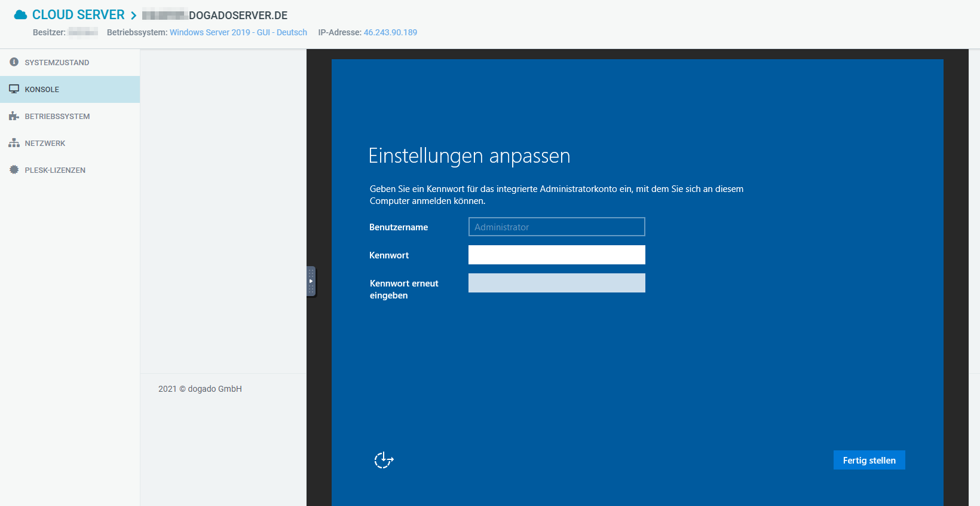The image size is (980, 506).
Task: Click the cloud icon in the header
Action: point(20,15)
